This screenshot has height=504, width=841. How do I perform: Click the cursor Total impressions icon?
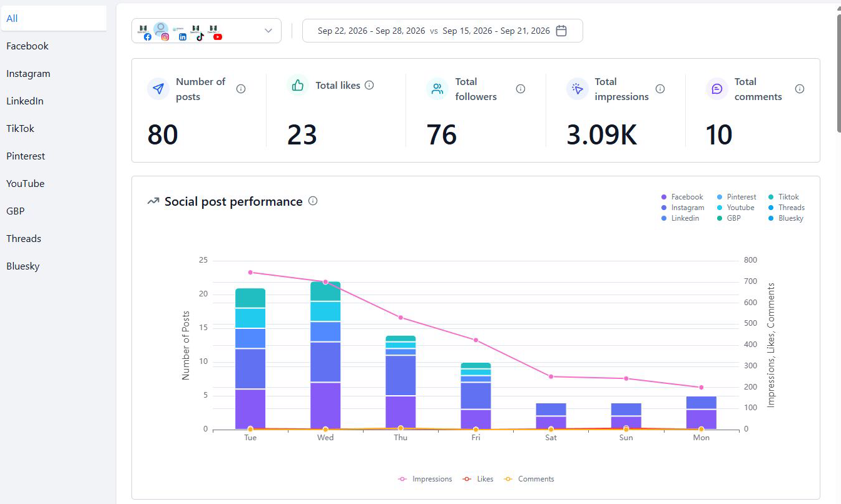578,89
